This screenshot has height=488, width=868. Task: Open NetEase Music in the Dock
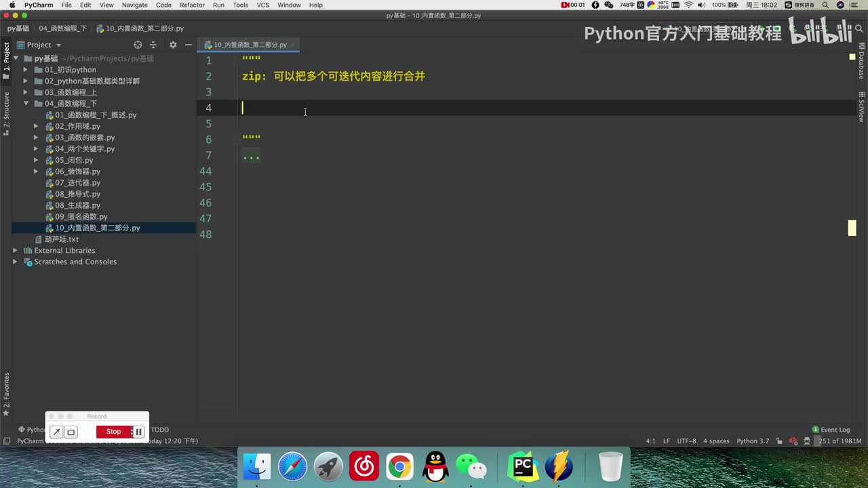(x=364, y=467)
